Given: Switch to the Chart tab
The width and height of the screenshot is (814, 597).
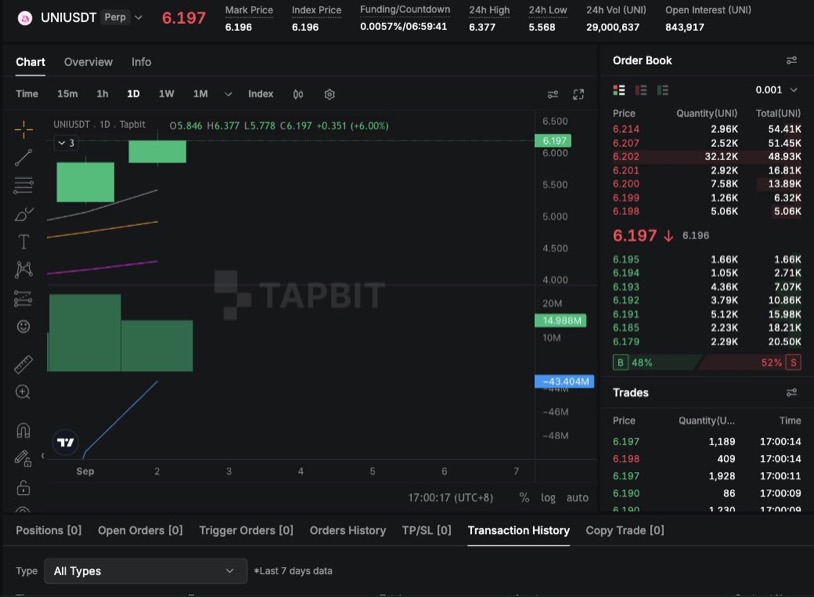Looking at the screenshot, I should click(x=30, y=62).
